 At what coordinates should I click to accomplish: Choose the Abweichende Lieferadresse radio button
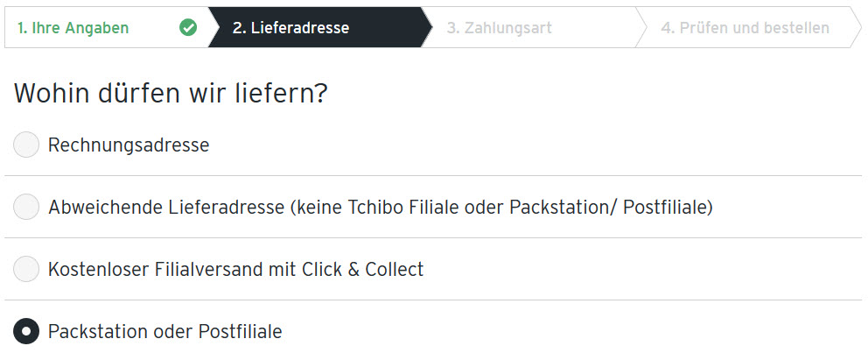[26, 208]
